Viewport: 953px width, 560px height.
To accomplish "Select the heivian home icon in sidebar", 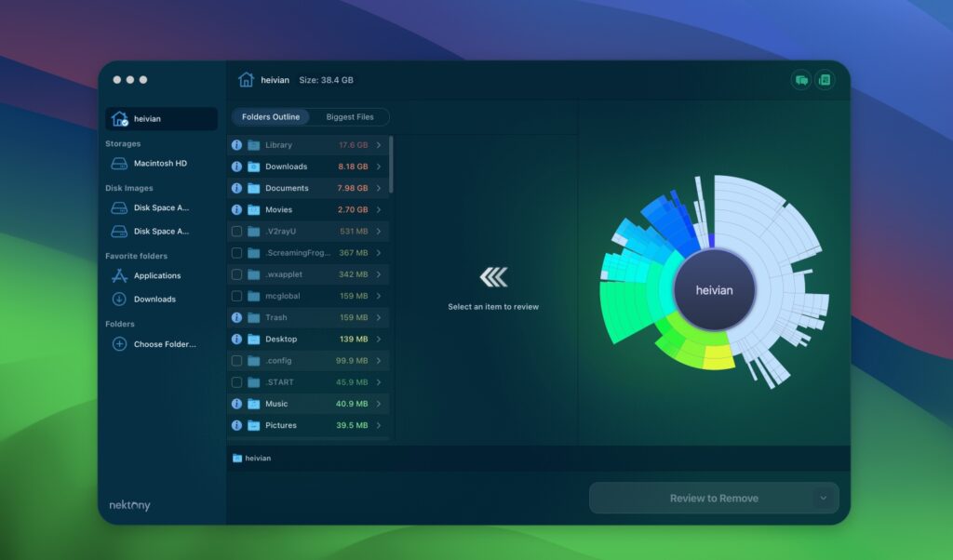I will (121, 118).
